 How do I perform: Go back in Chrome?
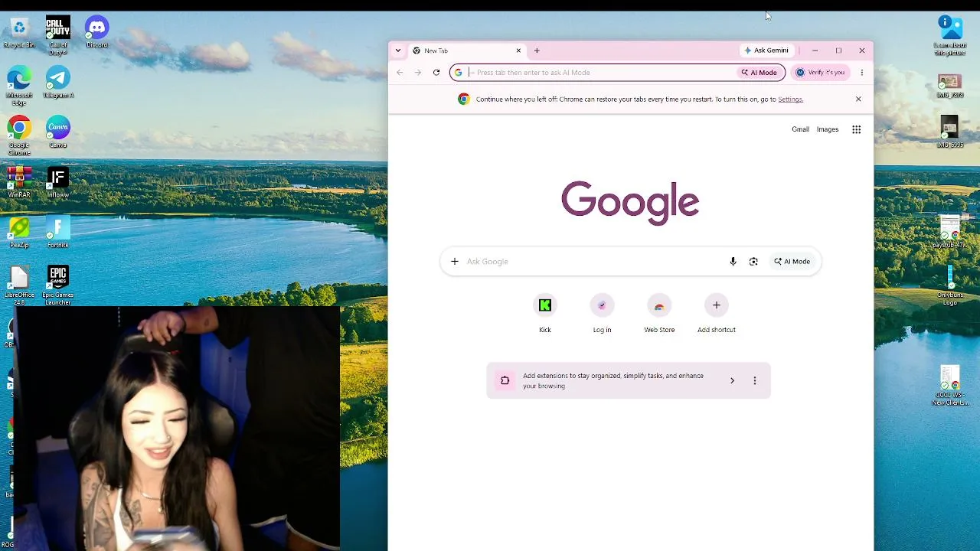coord(400,73)
